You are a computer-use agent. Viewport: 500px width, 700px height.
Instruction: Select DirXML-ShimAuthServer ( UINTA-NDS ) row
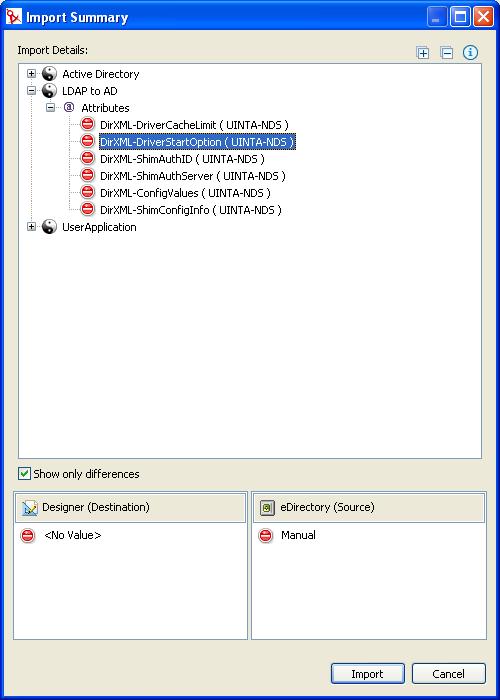click(x=193, y=176)
